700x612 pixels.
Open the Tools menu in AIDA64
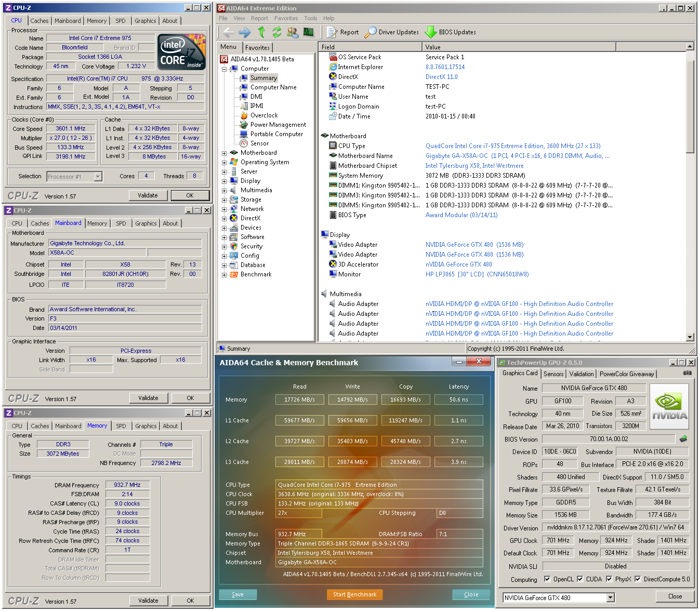tap(311, 18)
